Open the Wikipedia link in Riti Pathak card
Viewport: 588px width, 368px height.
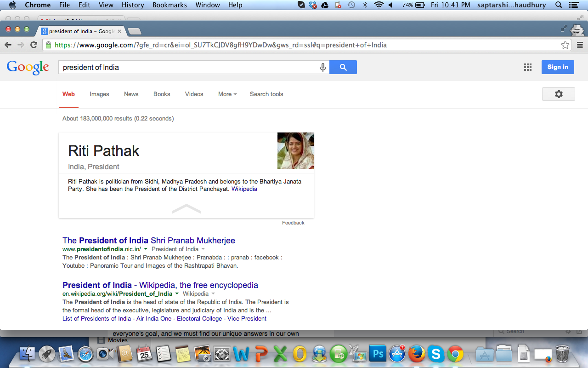point(244,189)
